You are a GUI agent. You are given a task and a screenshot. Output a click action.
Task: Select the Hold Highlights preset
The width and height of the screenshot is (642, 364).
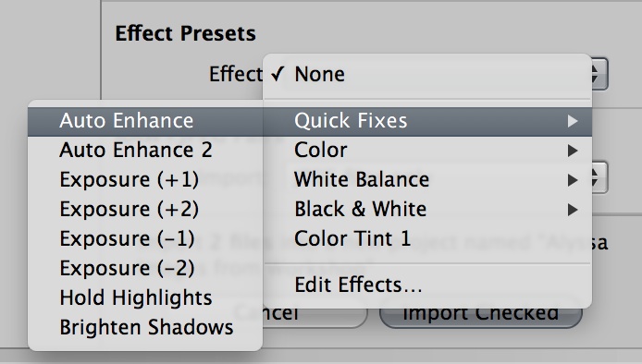pyautogui.click(x=145, y=297)
